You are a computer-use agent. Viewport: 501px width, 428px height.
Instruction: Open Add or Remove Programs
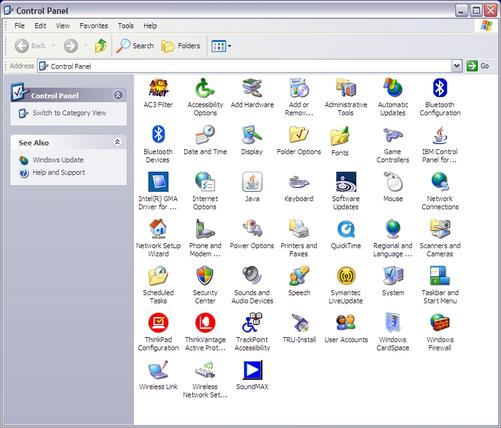point(299,97)
